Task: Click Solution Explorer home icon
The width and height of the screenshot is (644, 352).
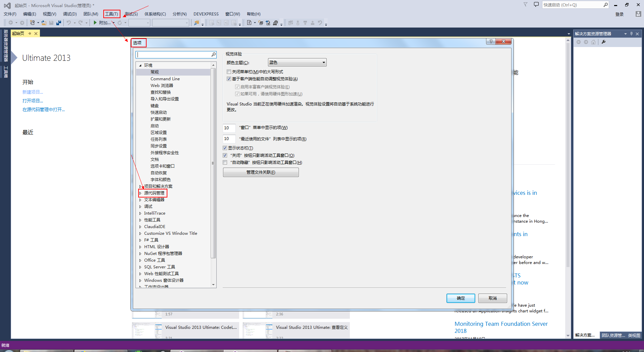Action: pyautogui.click(x=593, y=42)
